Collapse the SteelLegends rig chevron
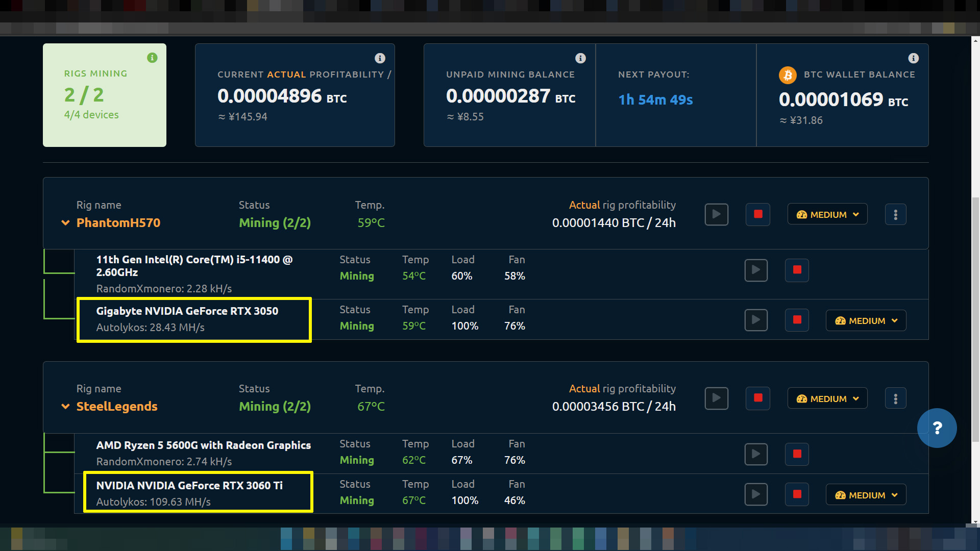The height and width of the screenshot is (551, 980). (65, 407)
